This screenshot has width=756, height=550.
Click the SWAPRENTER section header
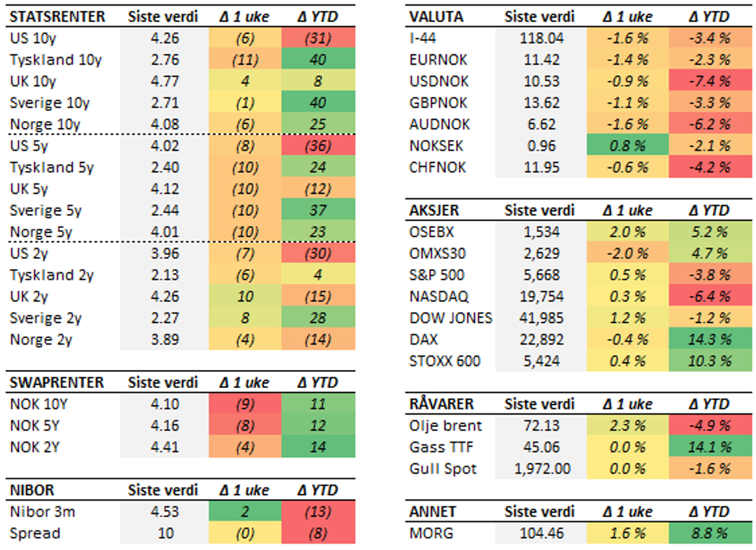click(x=56, y=382)
